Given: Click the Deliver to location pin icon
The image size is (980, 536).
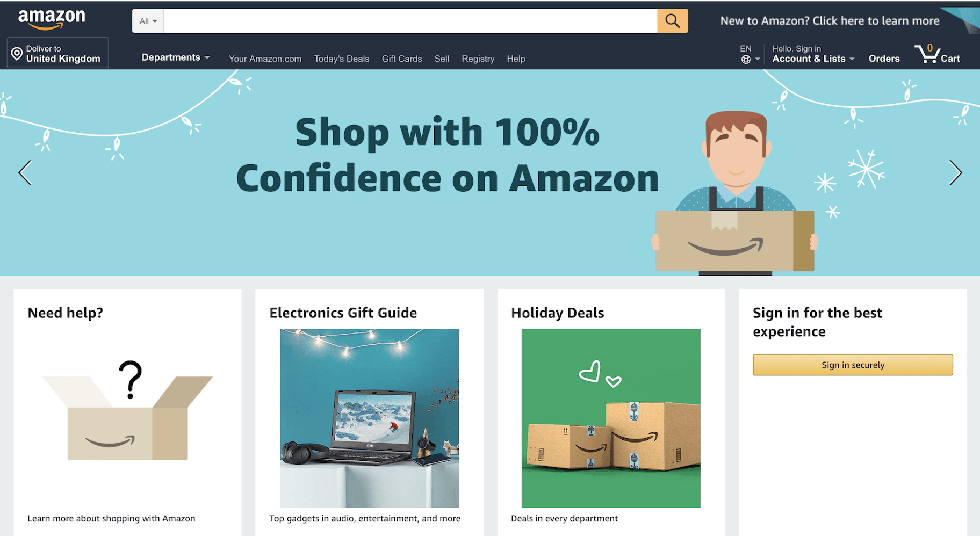Looking at the screenshot, I should click(x=17, y=53).
